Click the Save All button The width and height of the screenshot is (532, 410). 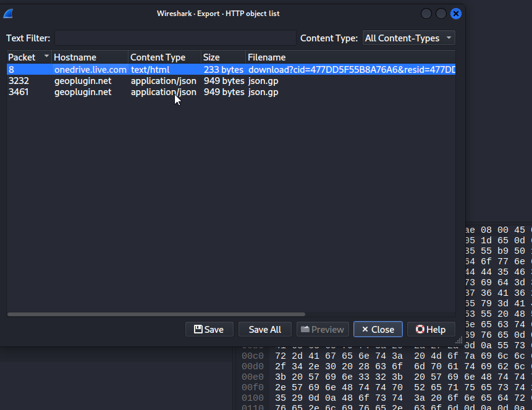[x=264, y=329]
